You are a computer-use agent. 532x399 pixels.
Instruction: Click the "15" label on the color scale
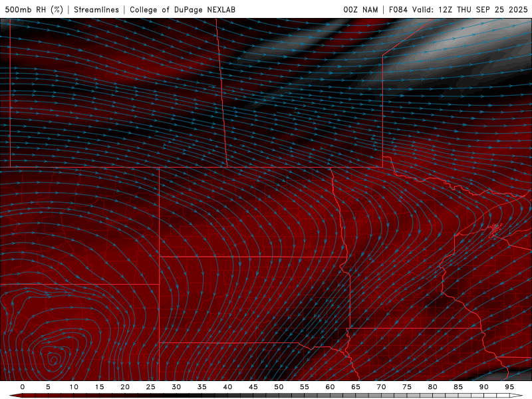[99, 387]
